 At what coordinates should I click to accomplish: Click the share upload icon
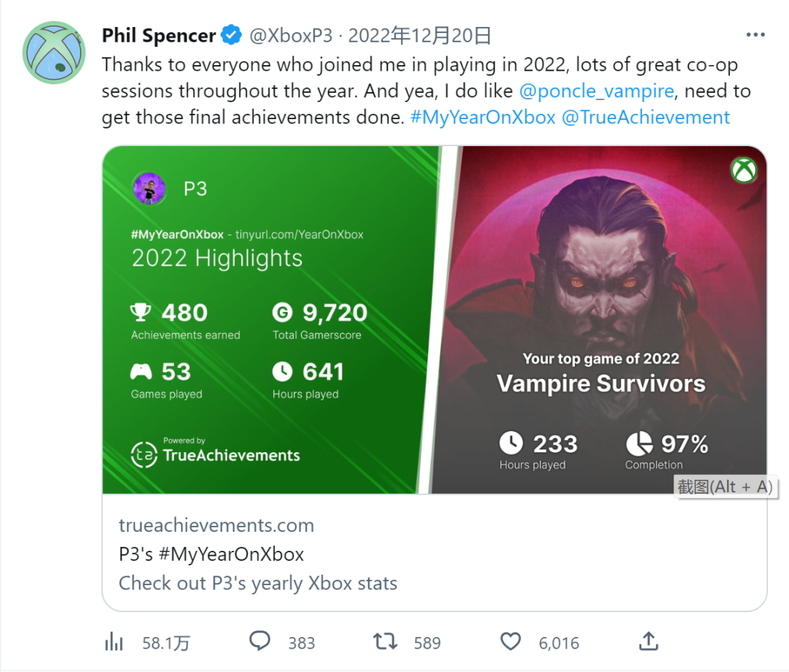[648, 641]
